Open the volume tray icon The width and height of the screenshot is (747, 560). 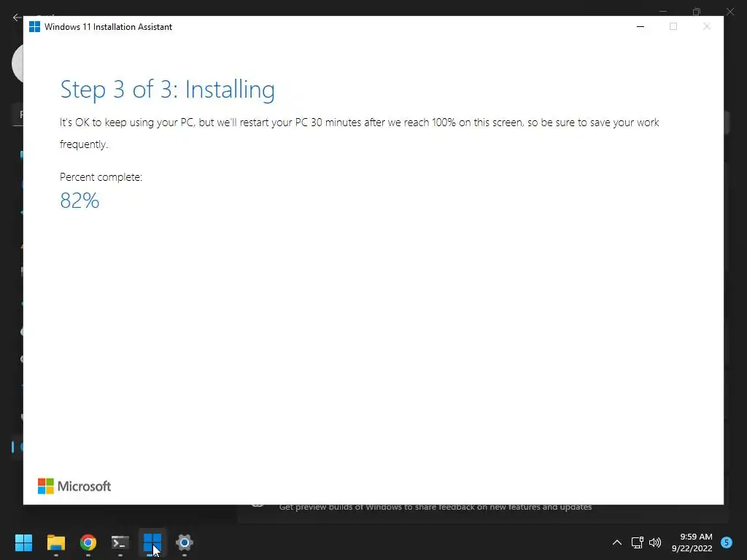(x=655, y=542)
